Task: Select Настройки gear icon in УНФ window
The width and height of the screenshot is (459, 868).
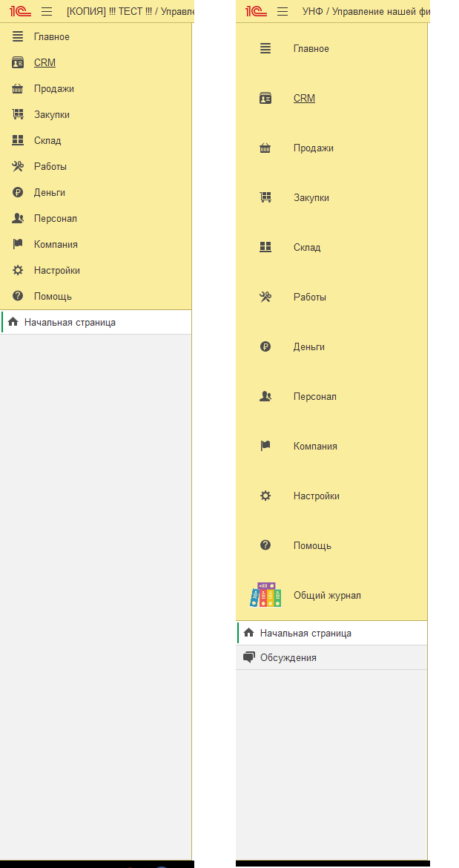Action: 265,496
